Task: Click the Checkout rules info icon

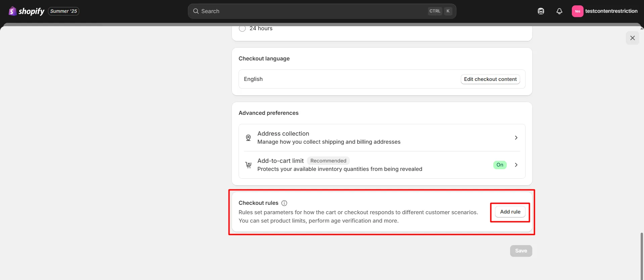Action: pyautogui.click(x=284, y=203)
